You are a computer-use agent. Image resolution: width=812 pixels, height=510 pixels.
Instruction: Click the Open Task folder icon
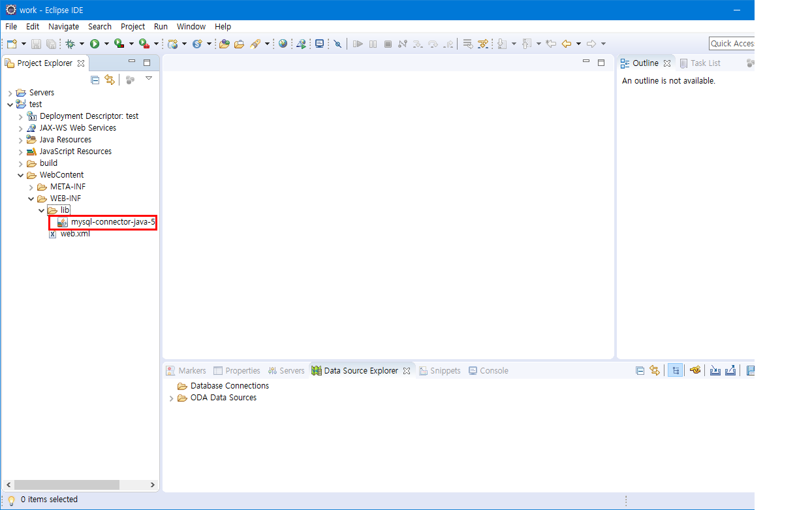tap(239, 44)
